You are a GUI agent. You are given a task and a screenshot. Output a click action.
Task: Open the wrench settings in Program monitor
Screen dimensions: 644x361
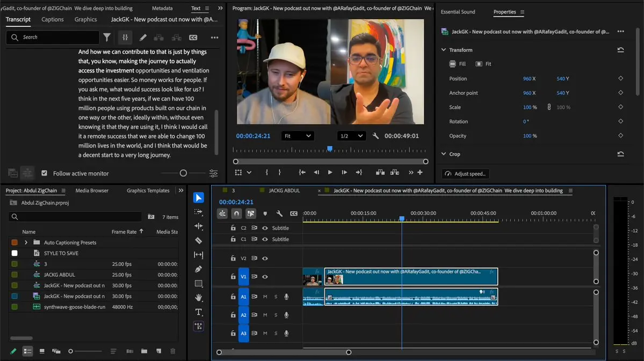375,136
